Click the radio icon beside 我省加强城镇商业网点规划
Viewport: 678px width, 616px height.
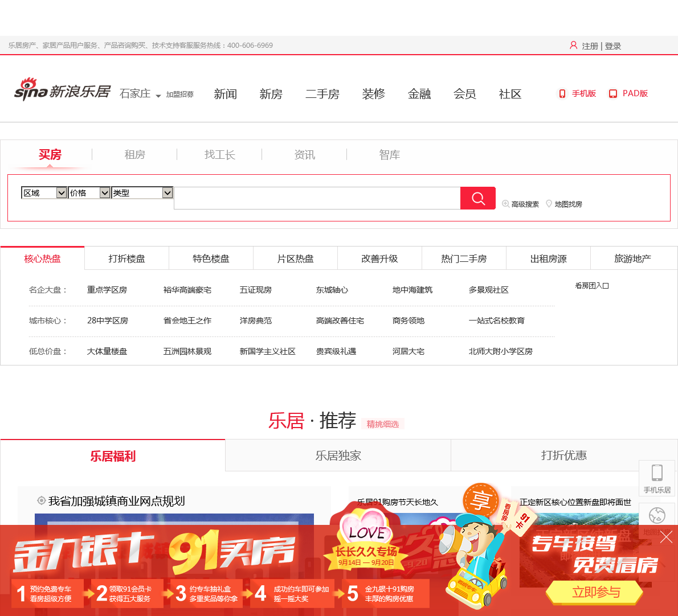(x=42, y=500)
